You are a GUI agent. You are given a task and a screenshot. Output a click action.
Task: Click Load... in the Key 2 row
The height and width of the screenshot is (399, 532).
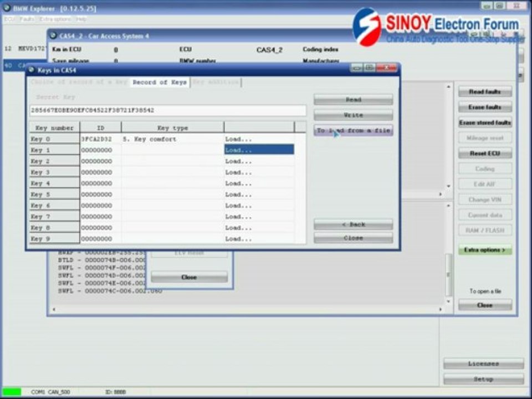coord(259,161)
